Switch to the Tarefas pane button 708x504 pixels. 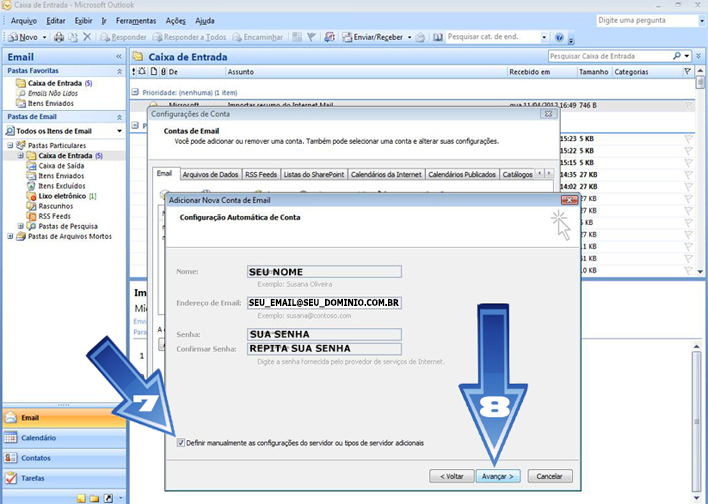click(64, 478)
